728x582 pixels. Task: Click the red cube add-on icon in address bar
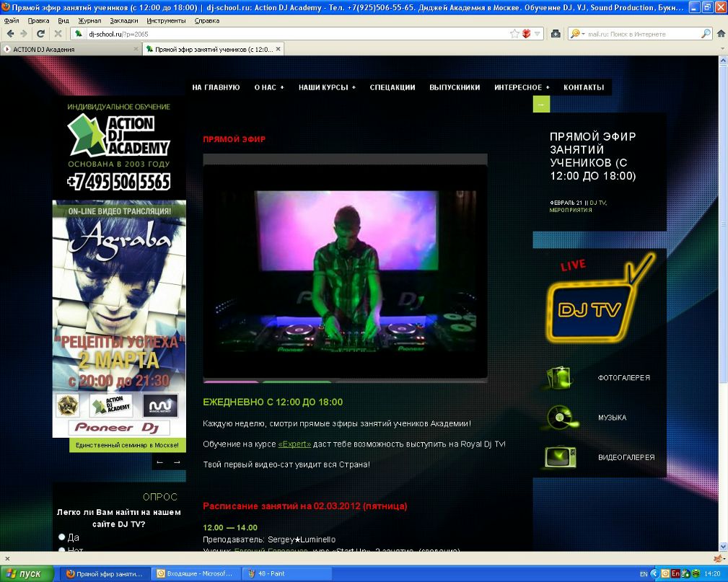click(526, 33)
